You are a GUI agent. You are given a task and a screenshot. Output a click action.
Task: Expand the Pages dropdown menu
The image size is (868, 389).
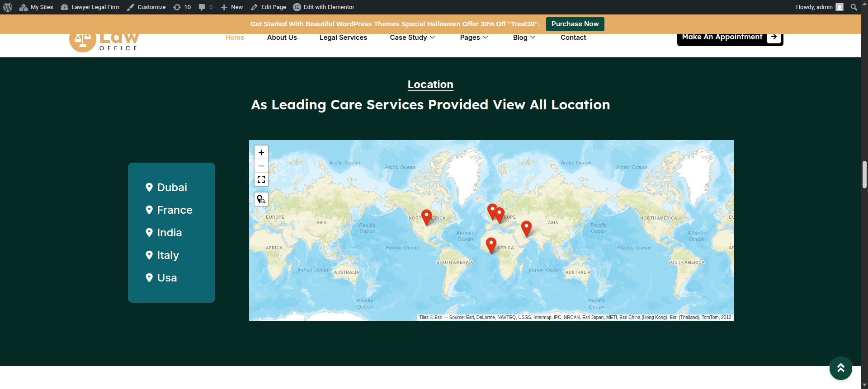(474, 37)
